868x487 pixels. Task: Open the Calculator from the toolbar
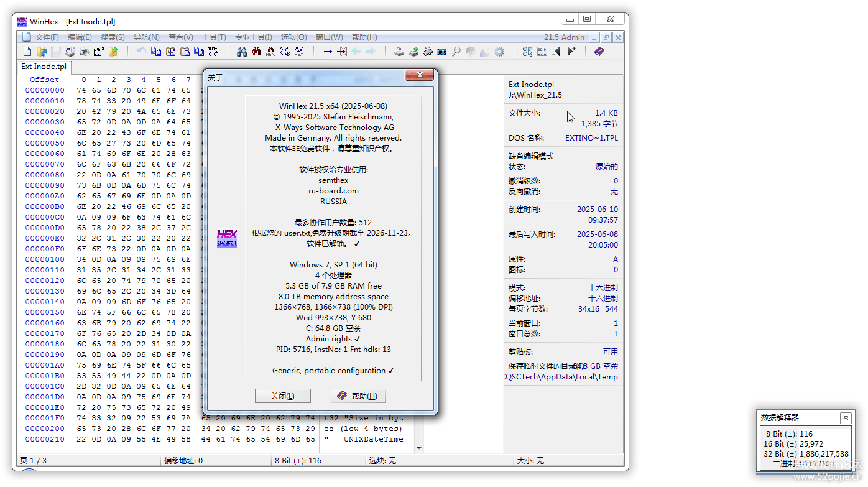tap(442, 52)
